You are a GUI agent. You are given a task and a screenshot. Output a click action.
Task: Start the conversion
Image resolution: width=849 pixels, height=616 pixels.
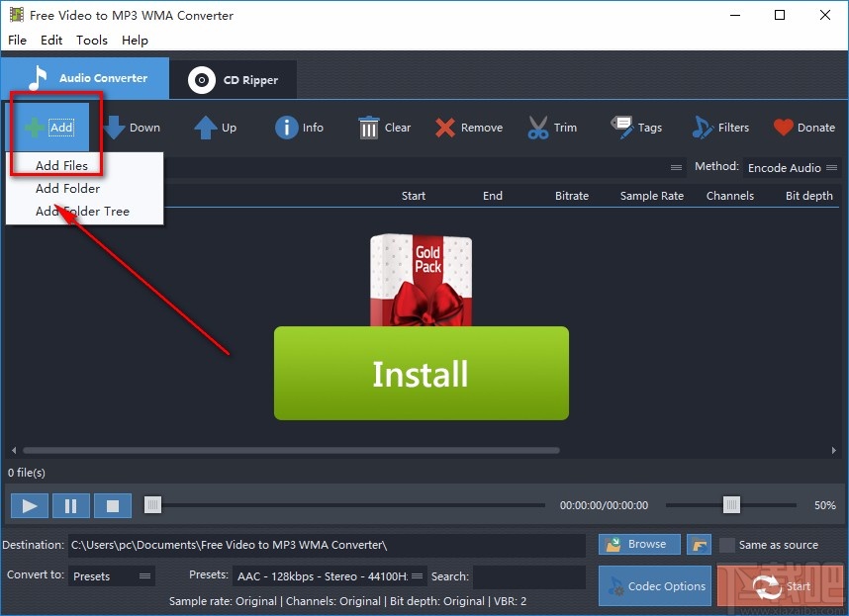pyautogui.click(x=780, y=585)
